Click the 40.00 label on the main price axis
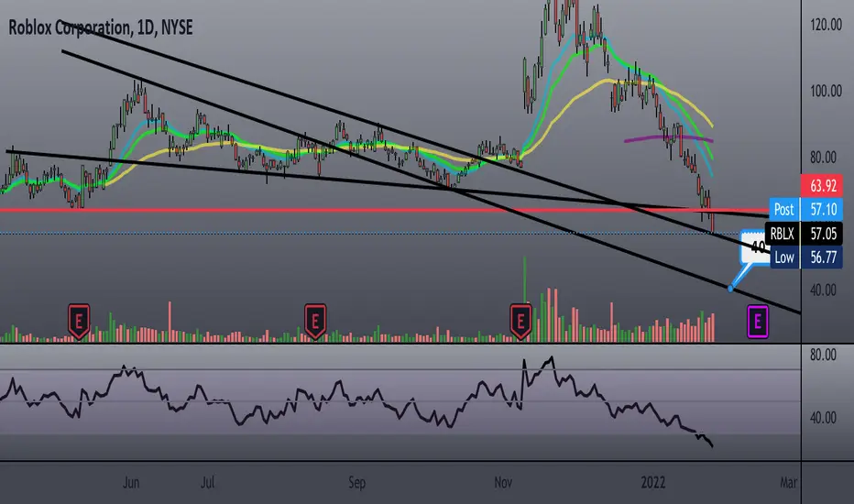Image resolution: width=854 pixels, height=504 pixels. pyautogui.click(x=823, y=290)
